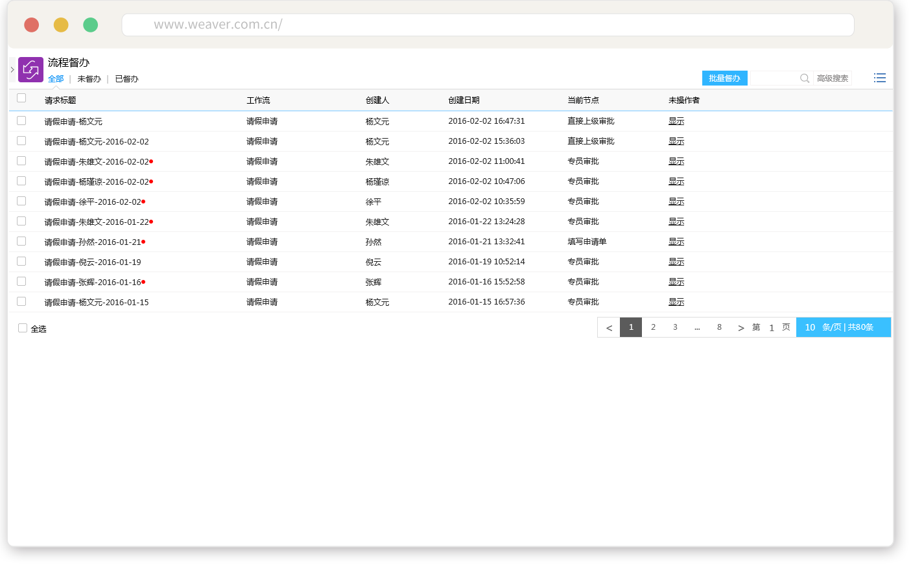
Task: Check the header select-all checkbox
Action: pos(21,98)
